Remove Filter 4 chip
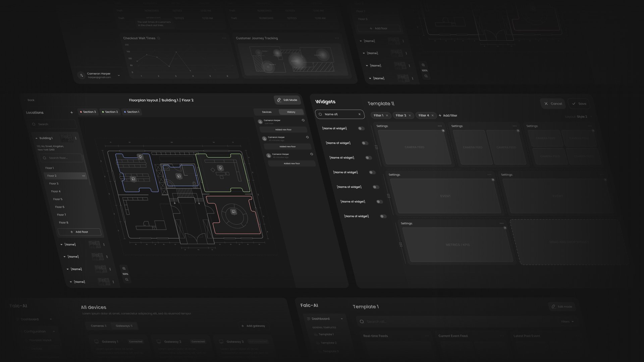This screenshot has width=644, height=362. click(x=433, y=116)
